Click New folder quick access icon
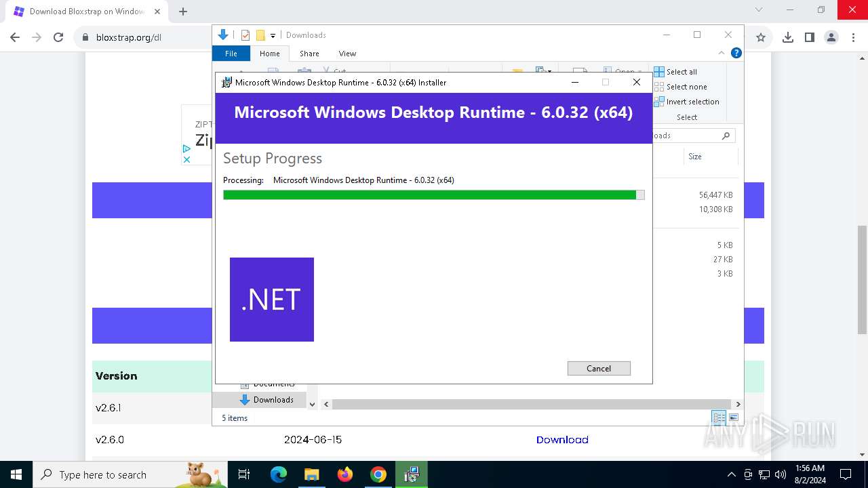 (260, 35)
